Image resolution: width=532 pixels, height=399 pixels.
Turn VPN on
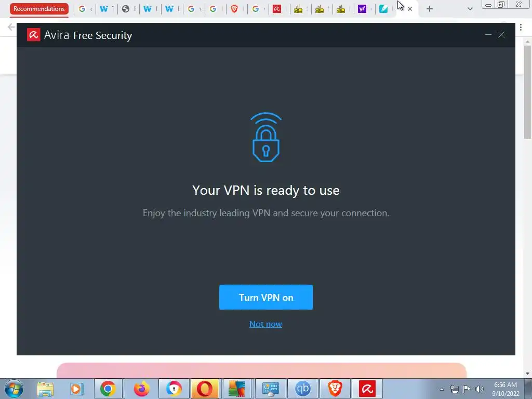coord(266,297)
